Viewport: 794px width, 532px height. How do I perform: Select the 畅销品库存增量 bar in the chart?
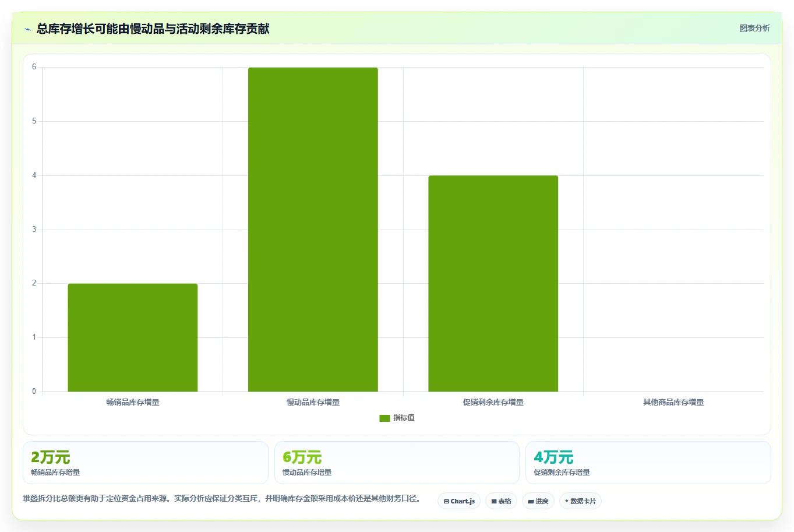[133, 337]
